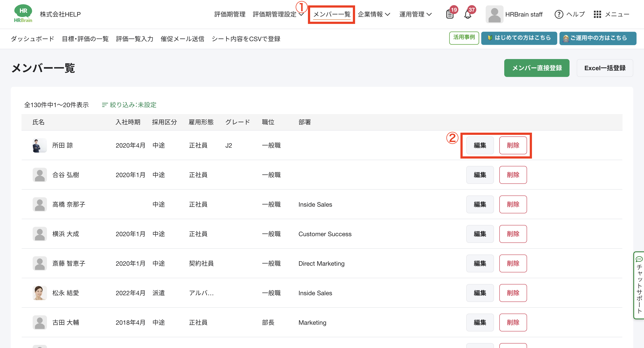Image resolution: width=644 pixels, height=348 pixels.
Task: Open the grid menu icon
Action: pos(597,15)
